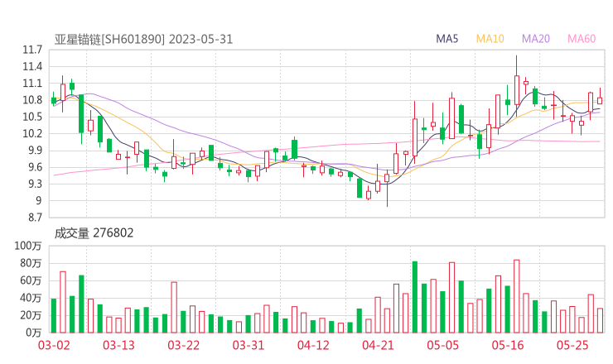The image size is (613, 364).
Task: Click the 100万 volume axis label
Action: click(28, 246)
